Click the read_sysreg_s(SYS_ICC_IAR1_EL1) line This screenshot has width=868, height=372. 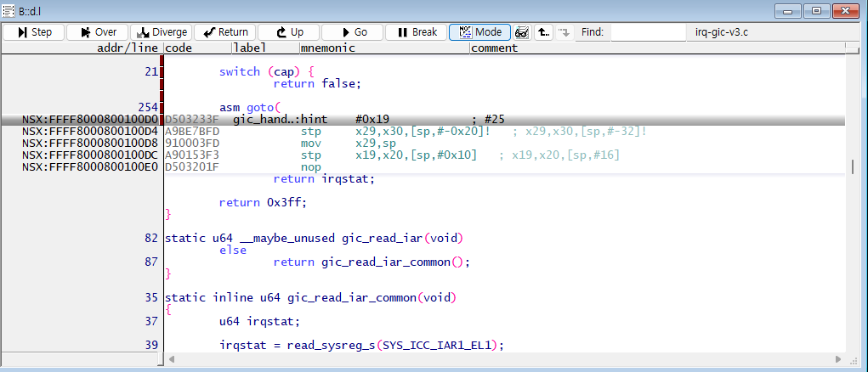pos(362,345)
